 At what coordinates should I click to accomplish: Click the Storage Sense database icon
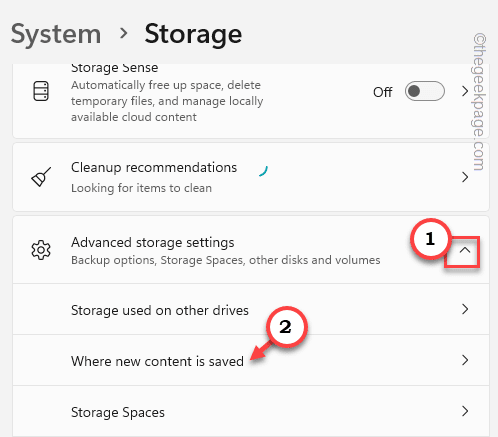[41, 91]
